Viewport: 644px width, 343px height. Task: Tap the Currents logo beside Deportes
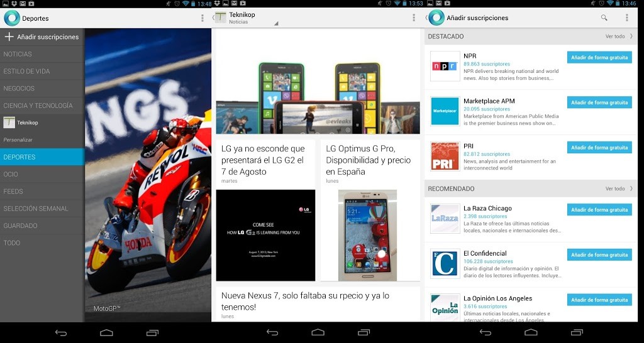click(11, 18)
